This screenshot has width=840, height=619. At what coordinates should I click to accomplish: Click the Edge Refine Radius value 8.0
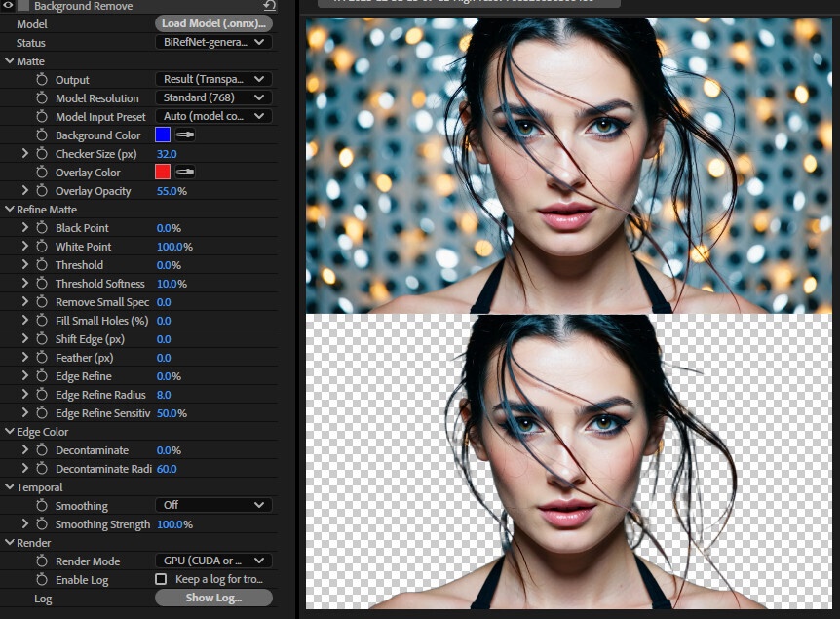(x=164, y=395)
